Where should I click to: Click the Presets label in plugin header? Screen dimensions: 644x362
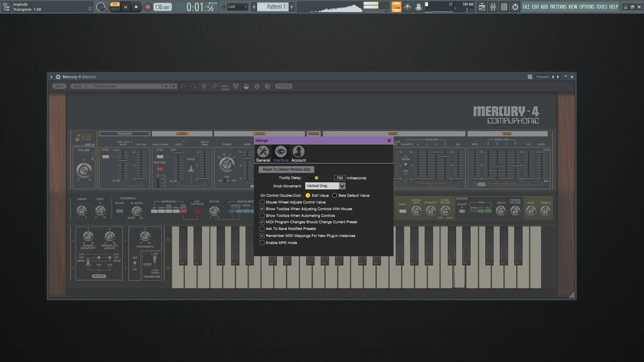click(542, 77)
